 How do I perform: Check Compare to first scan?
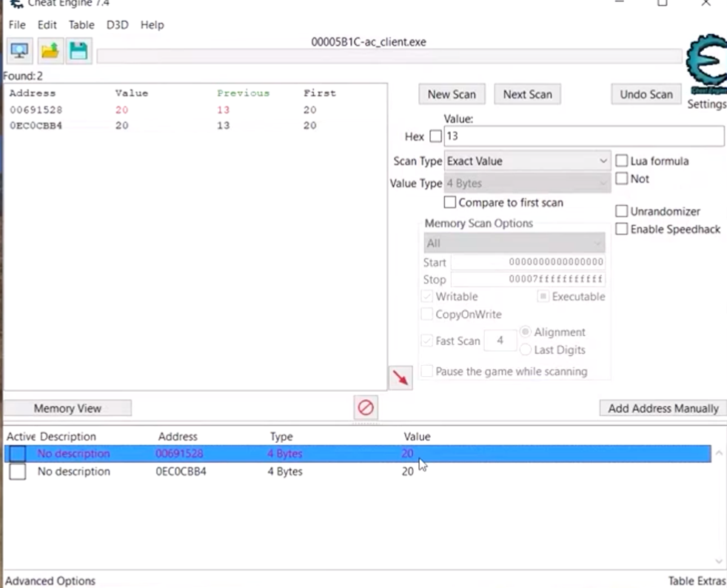pyautogui.click(x=449, y=202)
